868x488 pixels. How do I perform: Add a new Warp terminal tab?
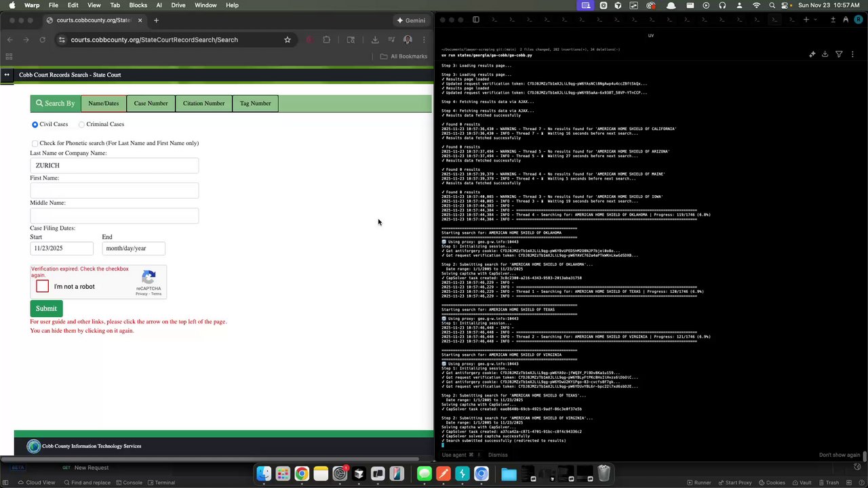(806, 20)
